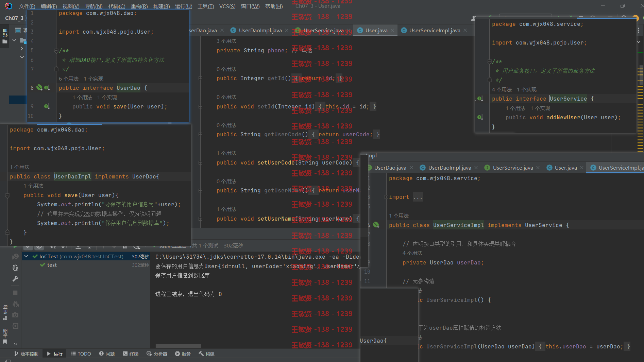The height and width of the screenshot is (362, 644).
Task: Open the 问题 tool window
Action: 107,354
